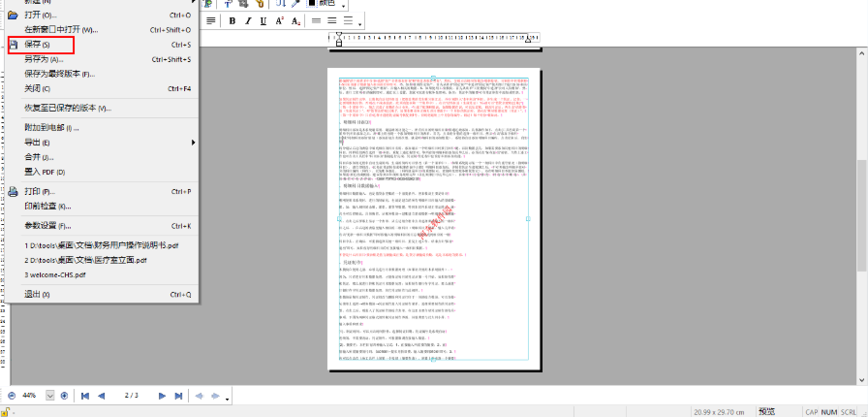Open recent file welcome-CHS.pdf
This screenshot has width=868, height=417.
[102, 274]
